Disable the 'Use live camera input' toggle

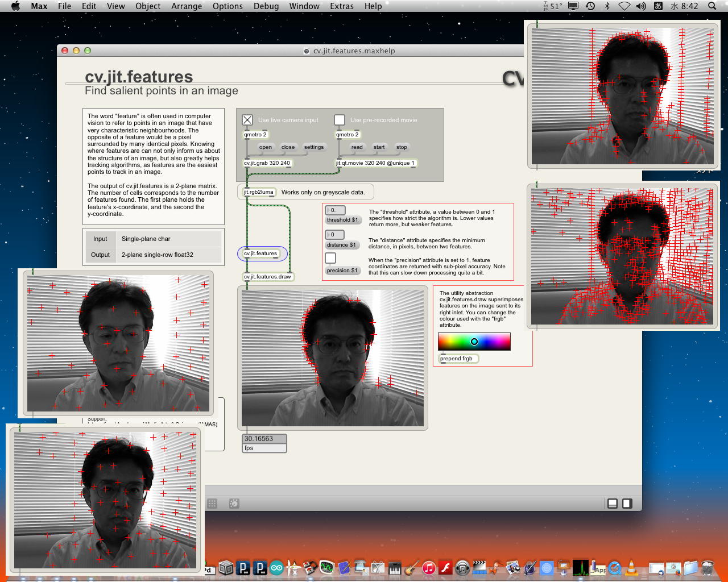point(247,120)
